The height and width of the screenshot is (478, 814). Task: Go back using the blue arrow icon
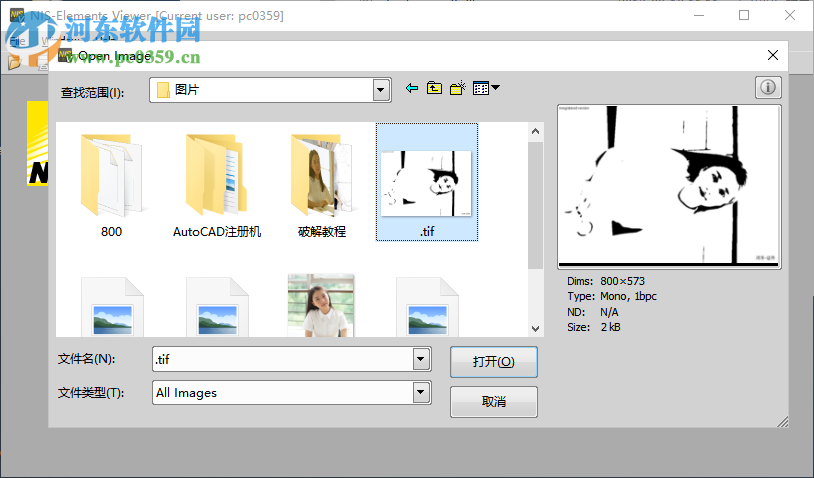pos(412,88)
